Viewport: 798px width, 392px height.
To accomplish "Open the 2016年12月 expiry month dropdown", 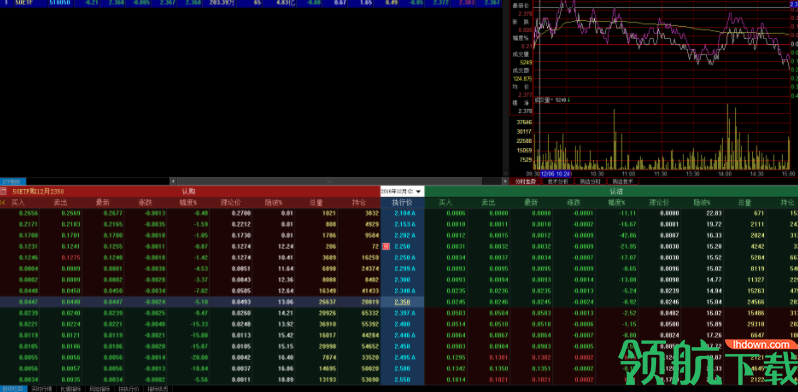I will (x=402, y=191).
